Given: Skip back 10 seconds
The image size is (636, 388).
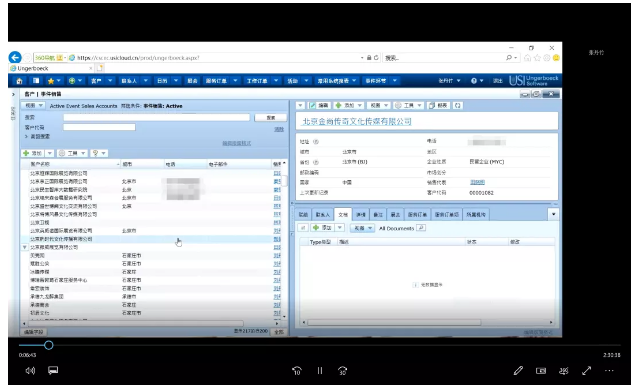Looking at the screenshot, I should coord(297,371).
